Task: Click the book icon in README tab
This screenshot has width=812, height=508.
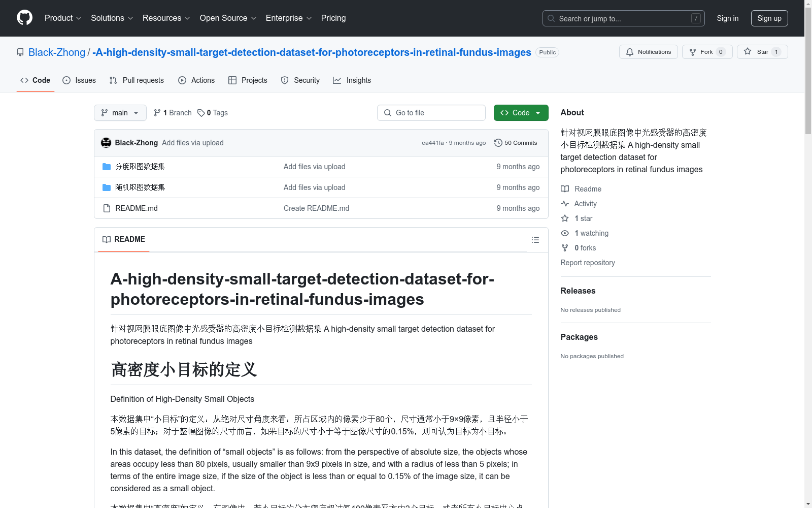Action: click(107, 239)
